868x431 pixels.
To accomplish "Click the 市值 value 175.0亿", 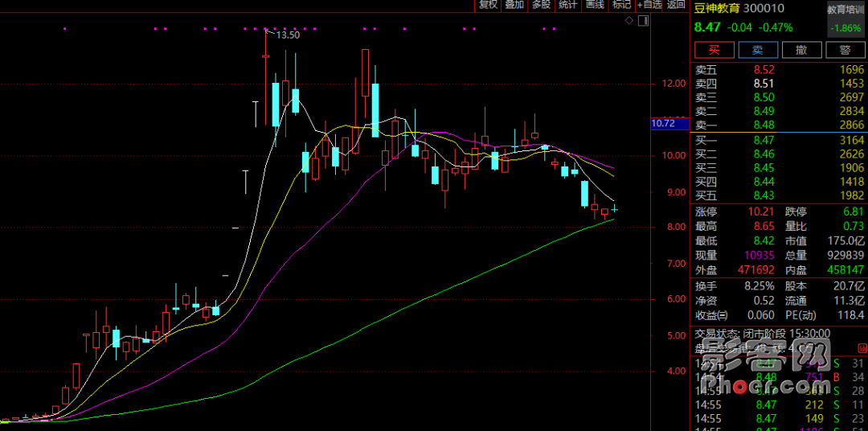I will [x=845, y=241].
